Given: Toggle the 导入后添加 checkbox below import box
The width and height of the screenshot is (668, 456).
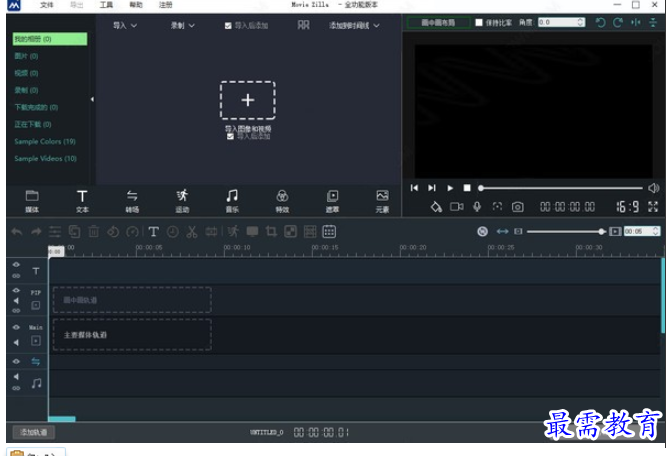Looking at the screenshot, I should [230, 136].
